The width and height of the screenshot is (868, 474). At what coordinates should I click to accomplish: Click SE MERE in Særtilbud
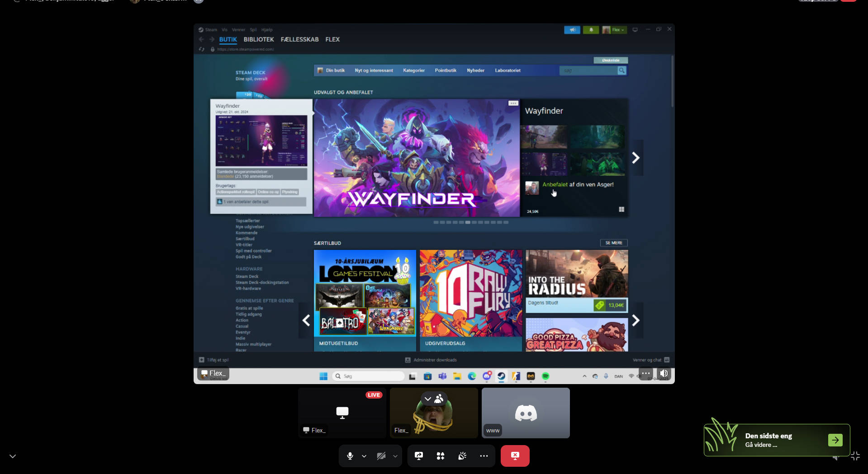click(614, 243)
